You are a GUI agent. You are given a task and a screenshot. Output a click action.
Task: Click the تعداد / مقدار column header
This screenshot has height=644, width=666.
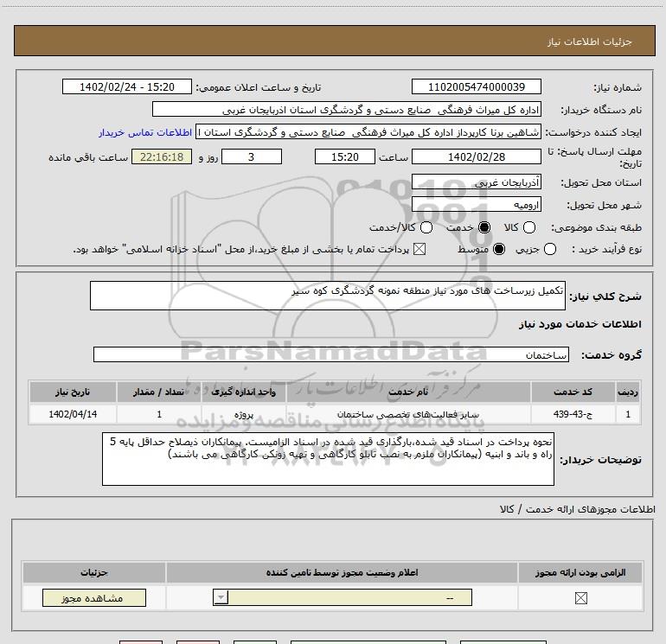pos(159,392)
